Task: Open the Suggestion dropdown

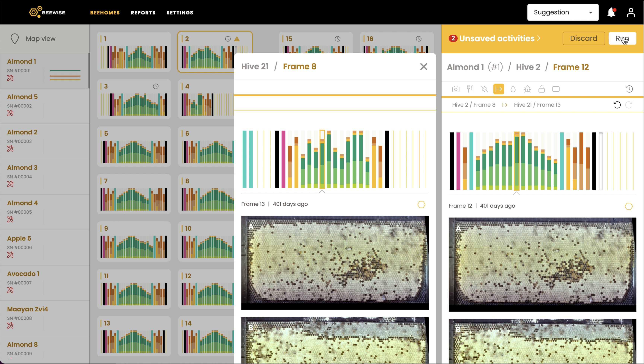Action: tap(563, 12)
